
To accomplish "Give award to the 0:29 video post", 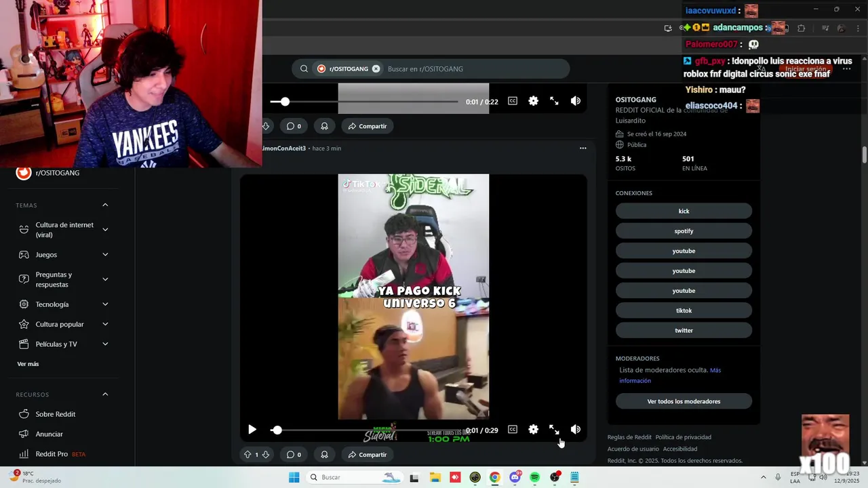I will 324,455.
